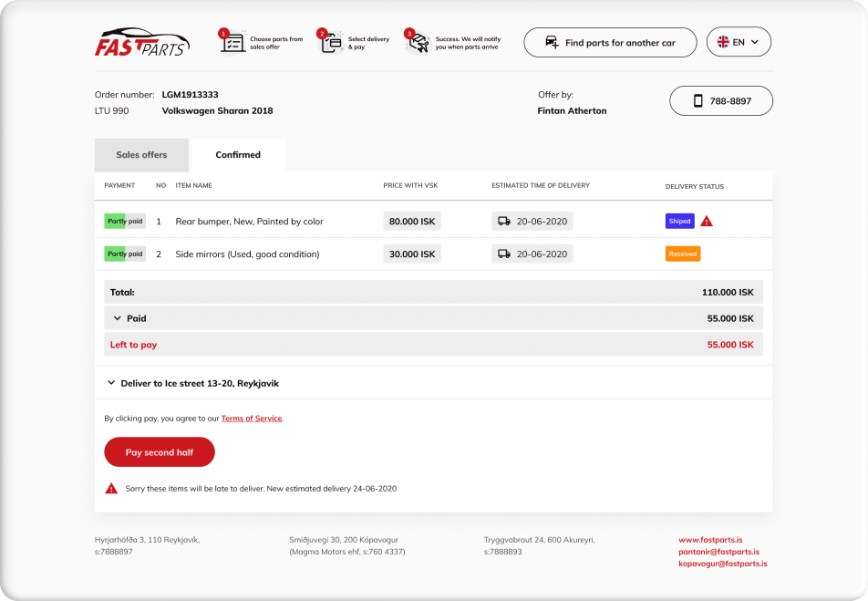This screenshot has width=868, height=601.
Task: Expand Deliver to Ice street address section
Action: pyautogui.click(x=111, y=384)
